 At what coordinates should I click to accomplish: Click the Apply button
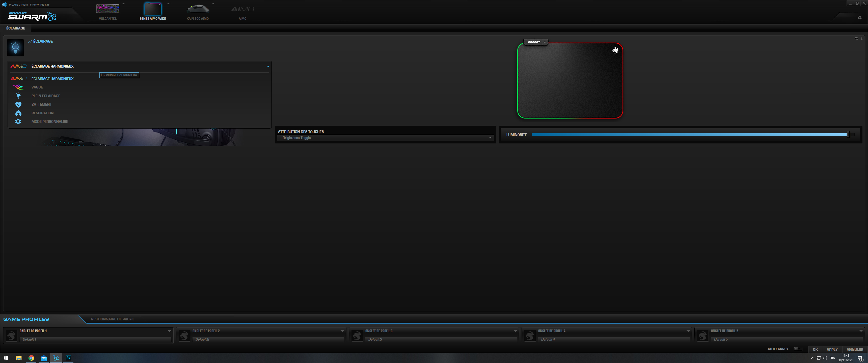pos(832,349)
